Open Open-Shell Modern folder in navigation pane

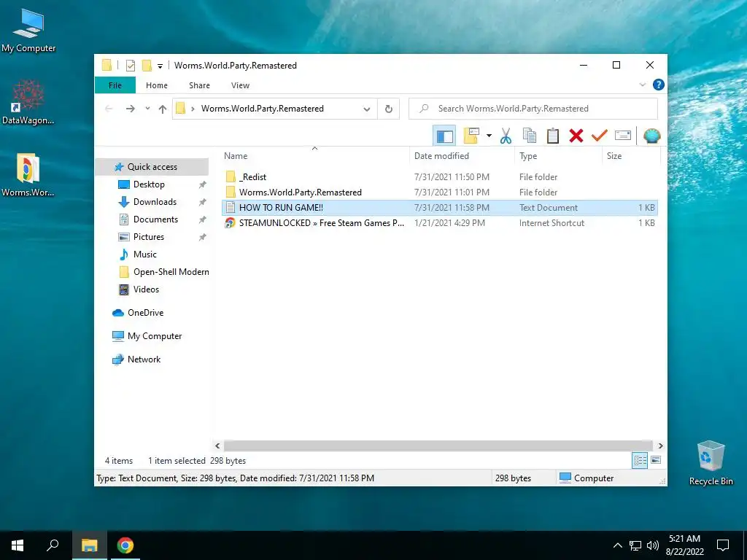coord(171,272)
